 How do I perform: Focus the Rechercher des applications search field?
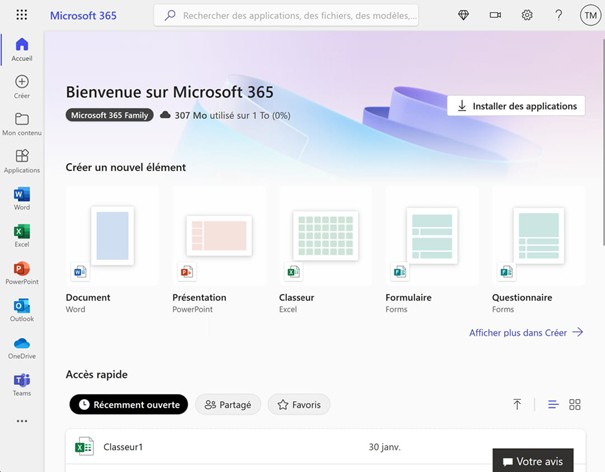286,15
